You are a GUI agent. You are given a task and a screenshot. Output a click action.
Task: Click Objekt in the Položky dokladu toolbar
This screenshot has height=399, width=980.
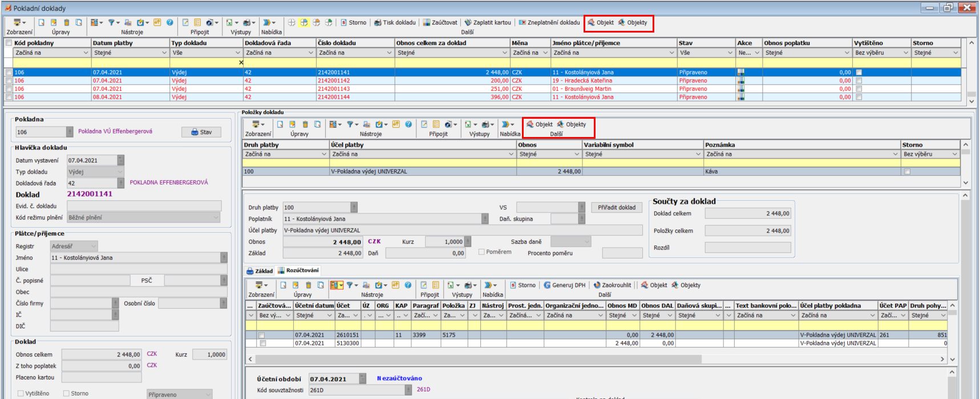[539, 124]
